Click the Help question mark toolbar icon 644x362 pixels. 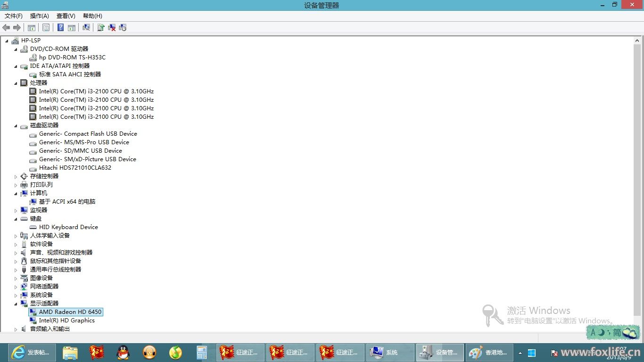click(x=60, y=27)
